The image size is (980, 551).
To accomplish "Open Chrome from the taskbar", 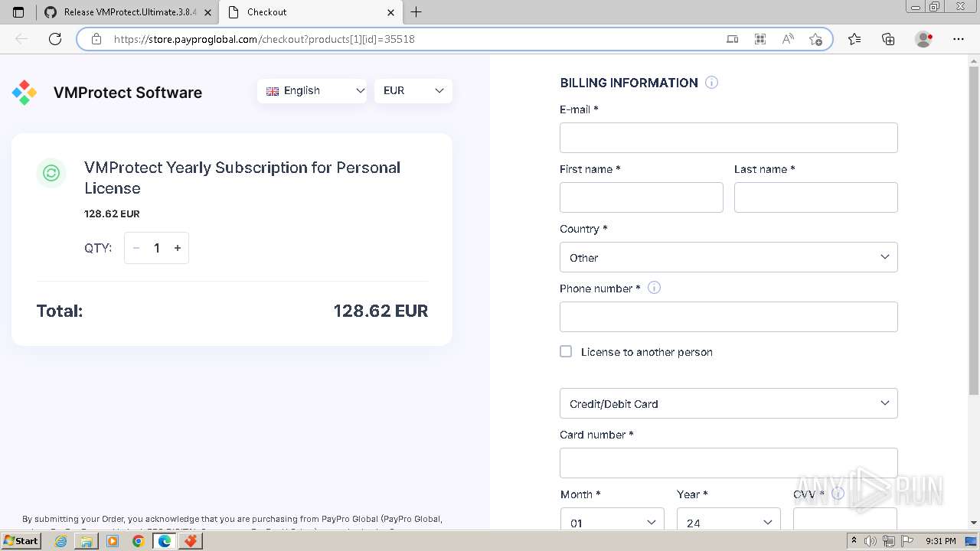I will pyautogui.click(x=139, y=541).
